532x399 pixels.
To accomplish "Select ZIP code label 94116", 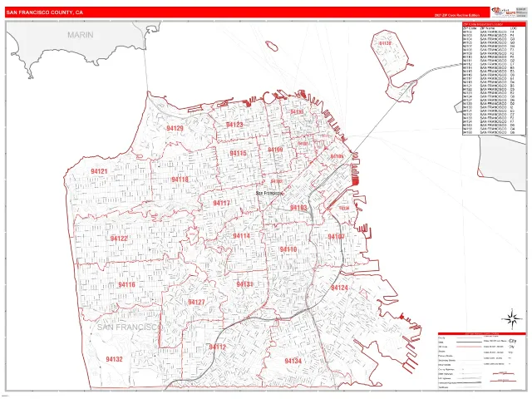I will 126,284.
